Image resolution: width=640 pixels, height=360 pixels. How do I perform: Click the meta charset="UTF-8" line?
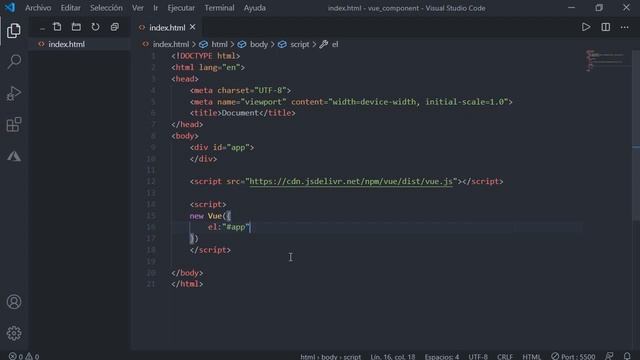coord(240,90)
